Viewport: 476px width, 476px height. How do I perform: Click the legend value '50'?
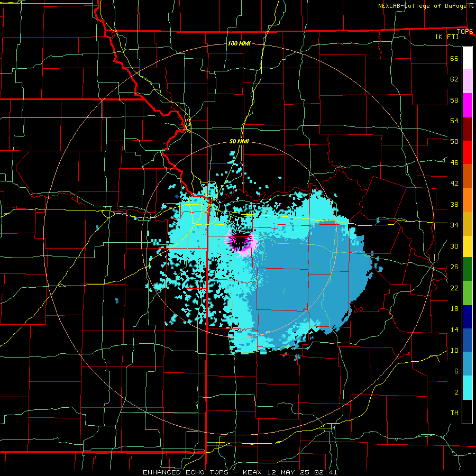[x=454, y=141]
